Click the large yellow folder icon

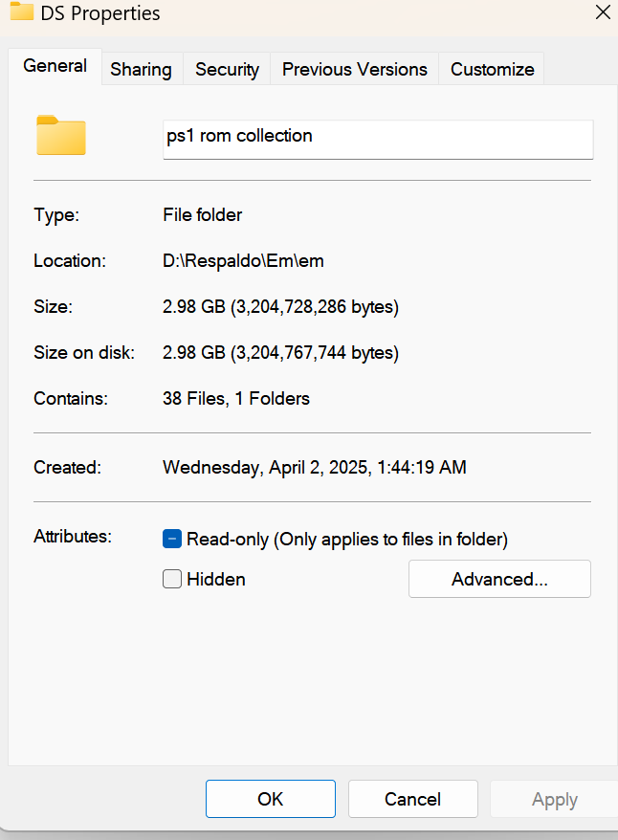61,136
